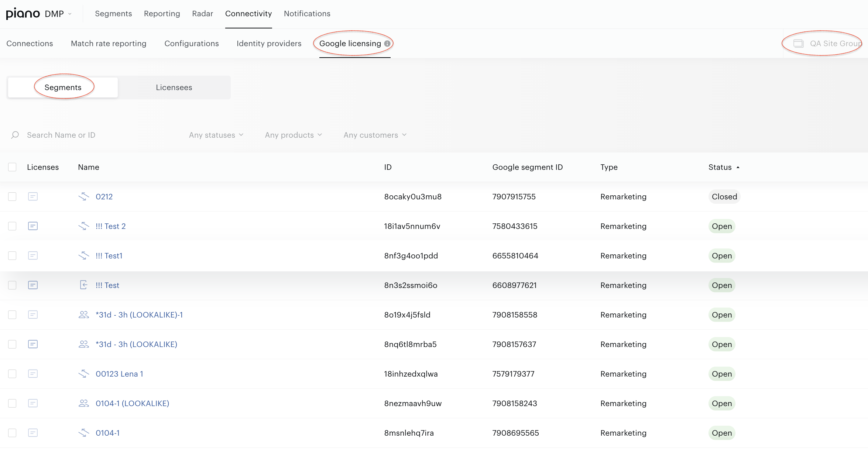
Task: Open the 0104-1 (LOOKALIKE) link
Action: pos(133,404)
